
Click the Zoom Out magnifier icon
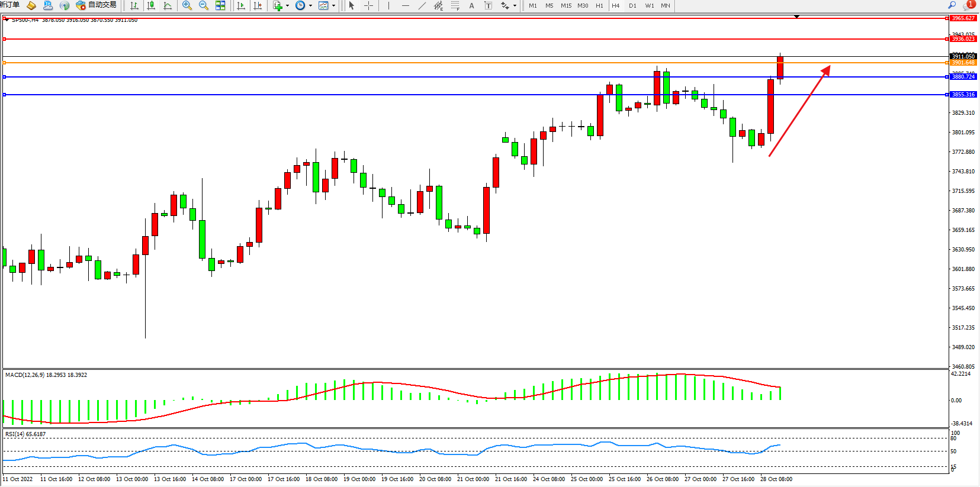[x=204, y=5]
